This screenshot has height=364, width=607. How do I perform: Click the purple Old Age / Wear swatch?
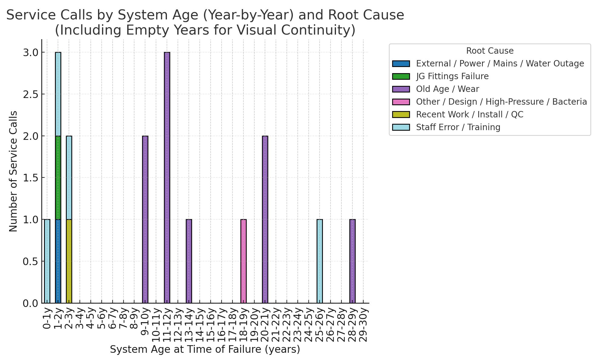(x=401, y=89)
